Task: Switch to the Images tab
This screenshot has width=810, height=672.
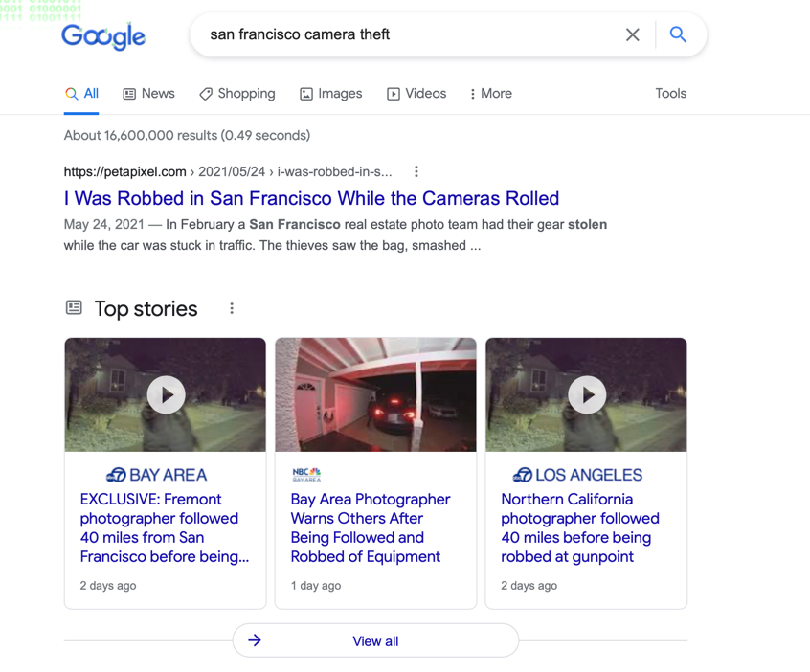Action: [x=330, y=94]
